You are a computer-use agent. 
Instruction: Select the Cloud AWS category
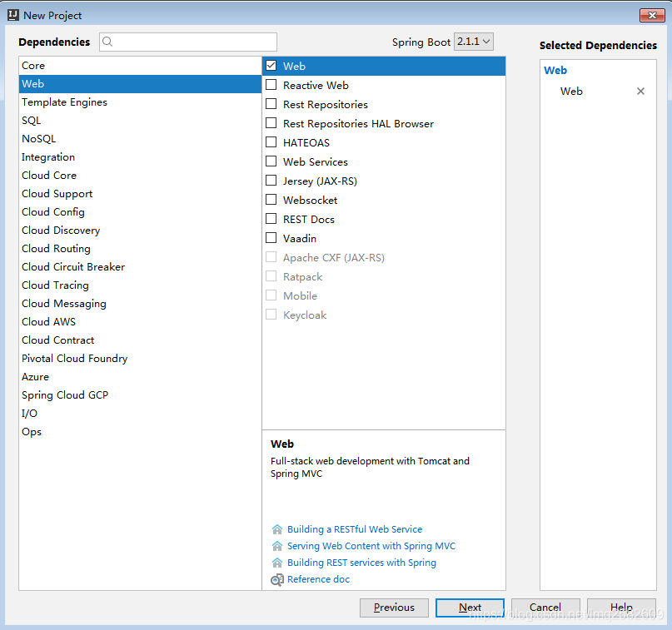tap(140, 321)
